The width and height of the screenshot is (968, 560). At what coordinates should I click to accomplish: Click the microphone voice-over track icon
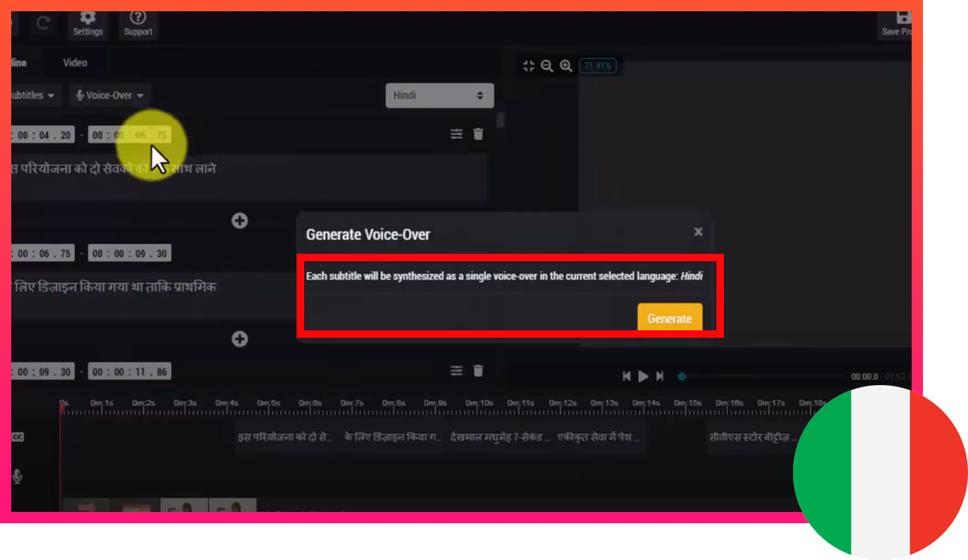pyautogui.click(x=17, y=476)
